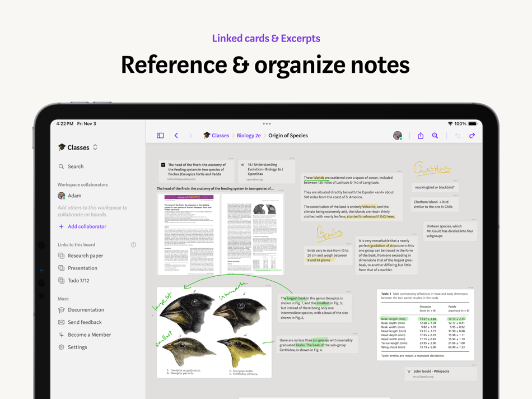
Task: Open options dots on John Gould card
Action: 474,365
